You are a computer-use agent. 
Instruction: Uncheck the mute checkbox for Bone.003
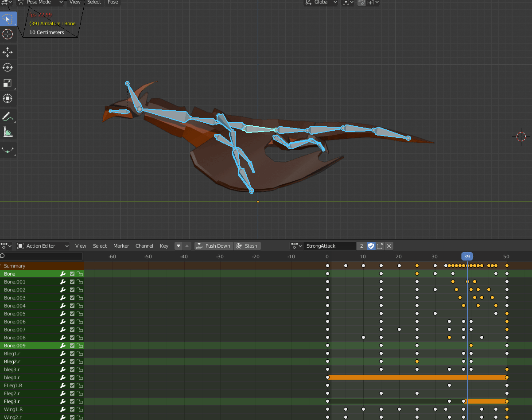72,298
